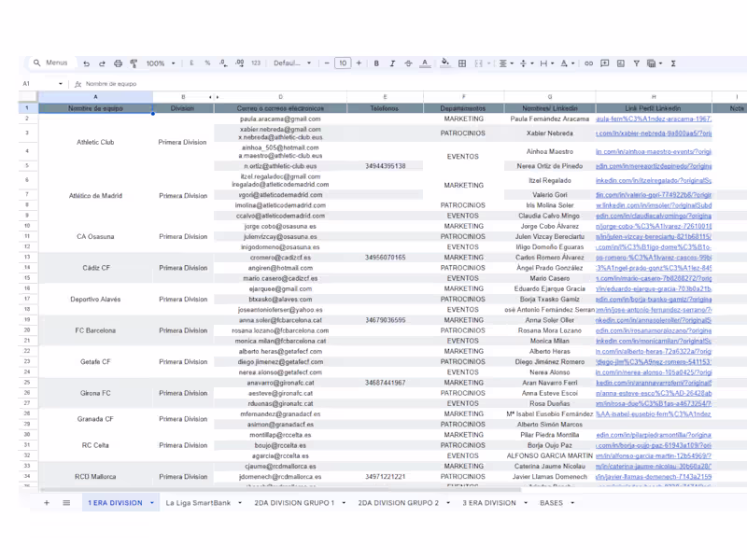747x560 pixels.
Task: Toggle italic formatting
Action: click(x=392, y=63)
